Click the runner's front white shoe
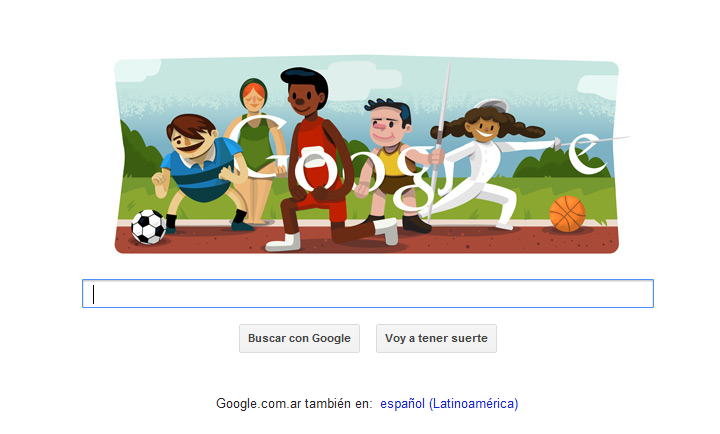This screenshot has width=720, height=434. click(x=283, y=242)
